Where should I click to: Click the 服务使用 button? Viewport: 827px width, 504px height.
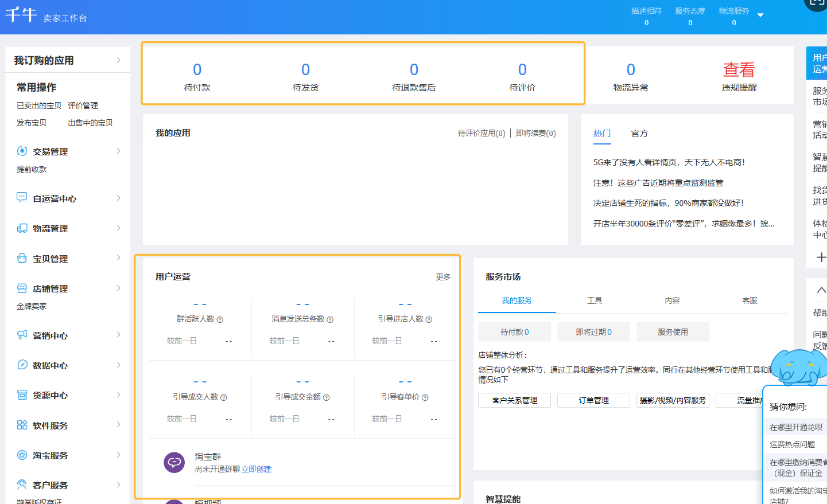click(x=673, y=331)
